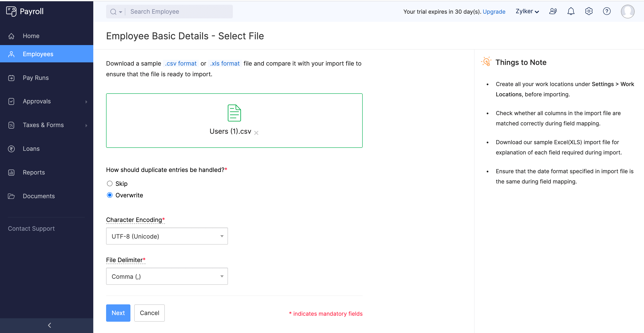Viewport: 644px width, 333px height.
Task: Open the settings gear icon
Action: click(x=589, y=11)
